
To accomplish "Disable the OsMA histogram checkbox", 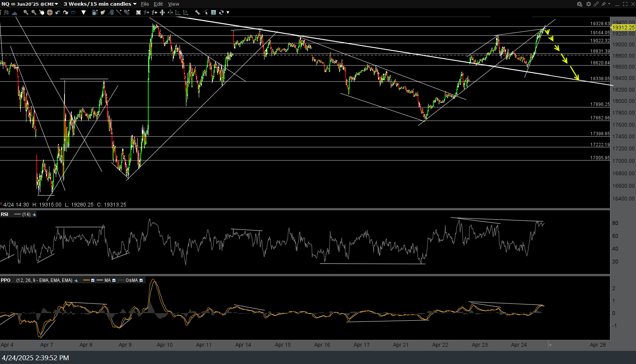I will click(x=141, y=280).
